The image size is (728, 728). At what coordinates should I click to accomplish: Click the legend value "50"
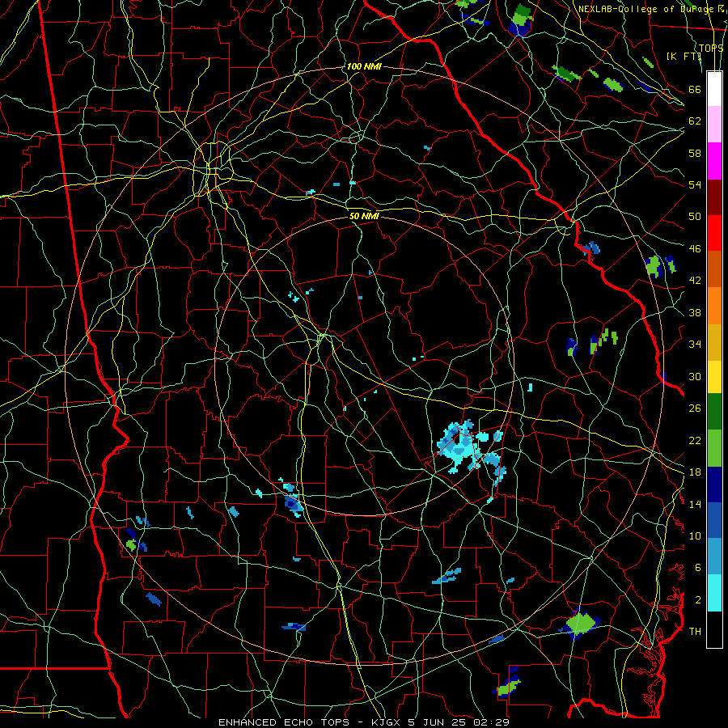tap(695, 216)
